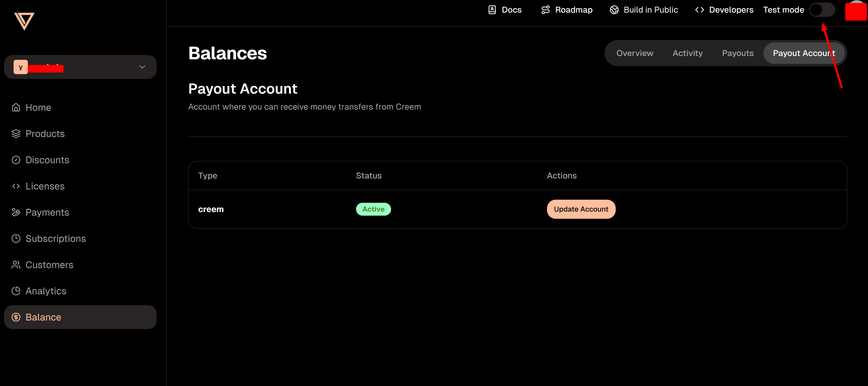Click the Customers people icon

[16, 265]
